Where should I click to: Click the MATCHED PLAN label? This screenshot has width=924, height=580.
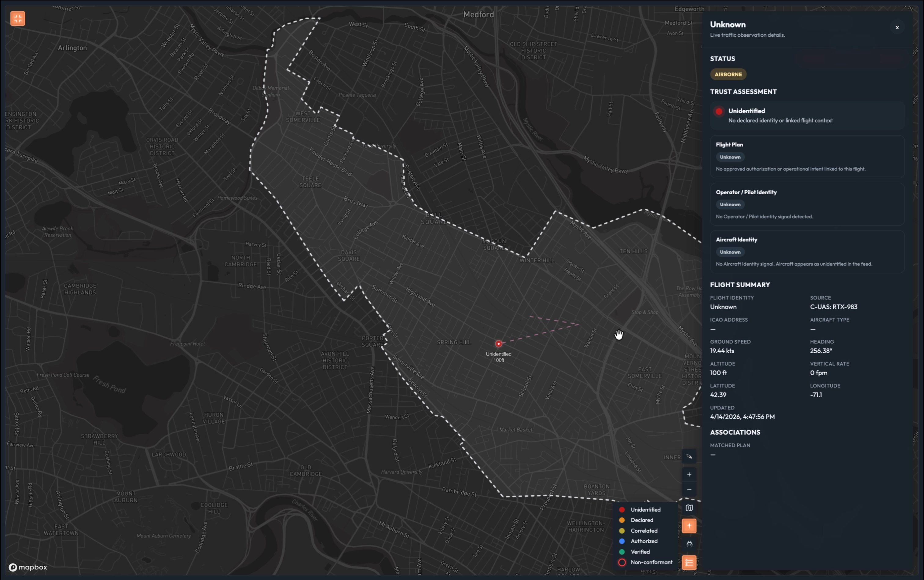tap(730, 445)
